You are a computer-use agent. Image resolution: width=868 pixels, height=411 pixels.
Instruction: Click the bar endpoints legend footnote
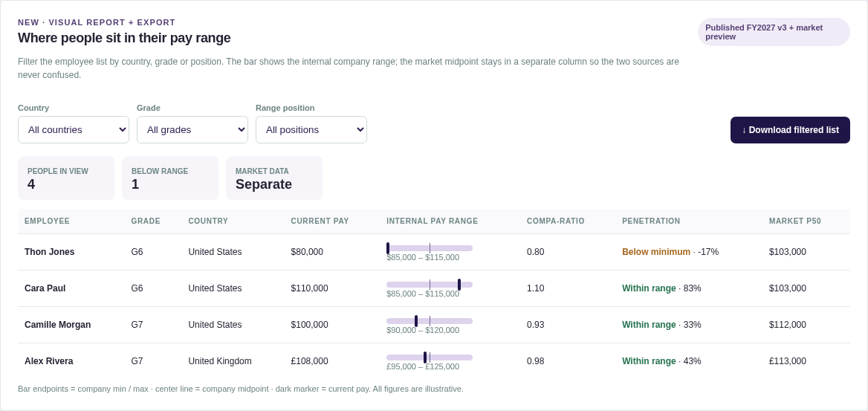coord(240,389)
